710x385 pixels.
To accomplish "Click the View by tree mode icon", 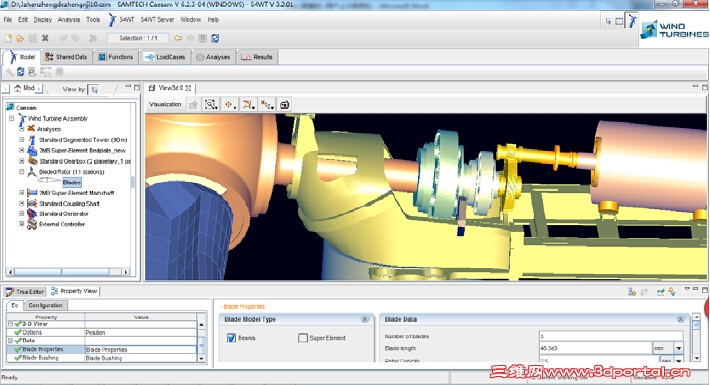I will pos(94,89).
